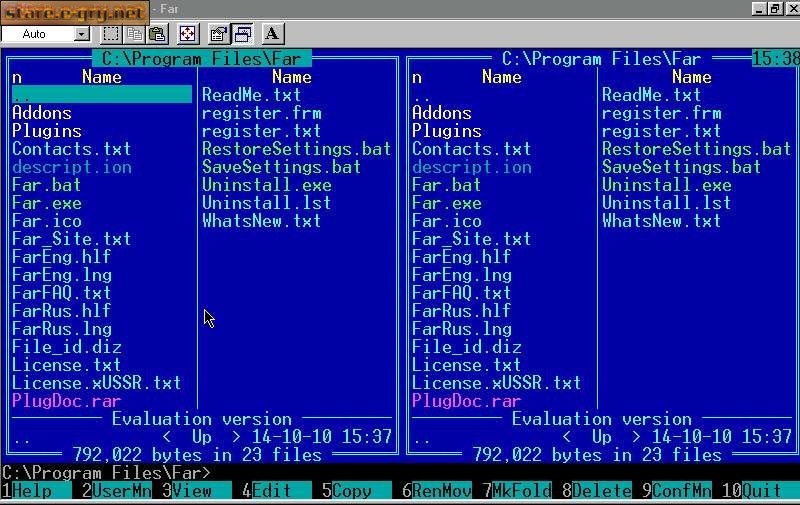800x505 pixels.
Task: Select RestoreSettings.bat in the left panel
Action: click(296, 149)
